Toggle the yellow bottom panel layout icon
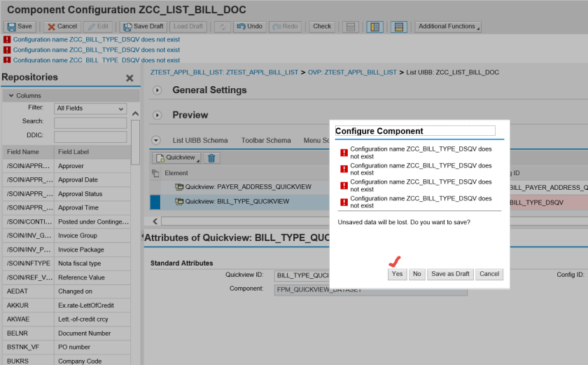The image size is (588, 365). [x=398, y=27]
